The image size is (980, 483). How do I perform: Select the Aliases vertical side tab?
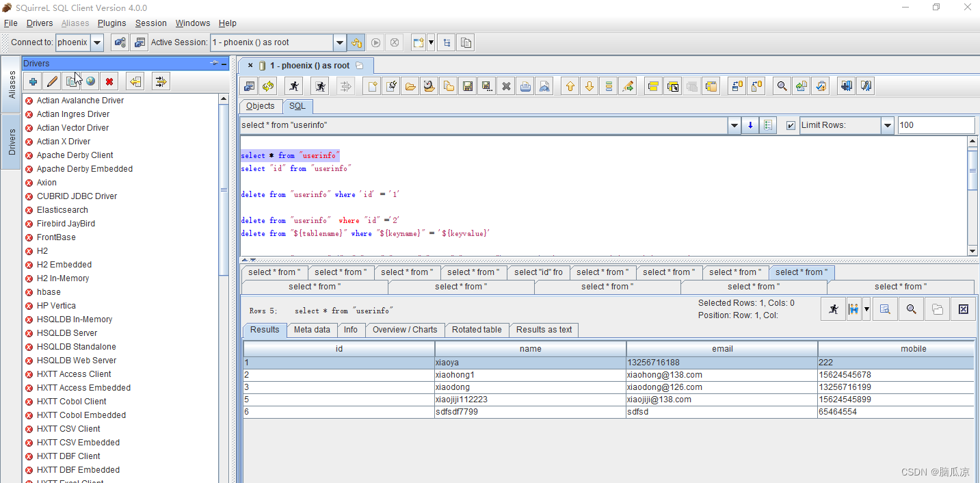click(12, 83)
